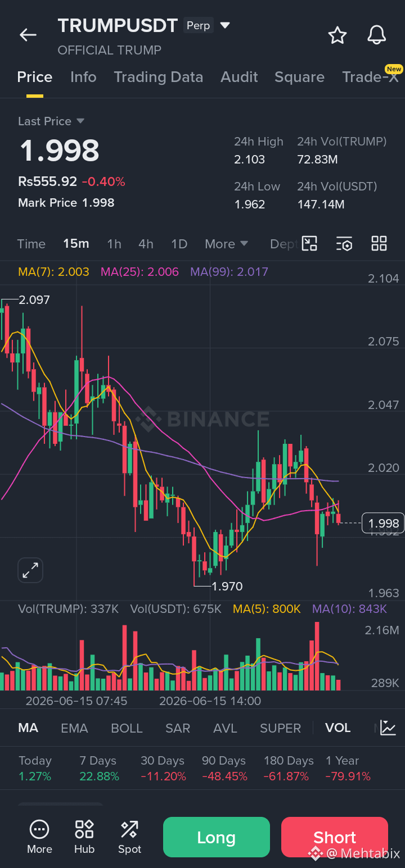The image size is (405, 868).
Task: Switch to the Info tab
Action: pos(83,77)
